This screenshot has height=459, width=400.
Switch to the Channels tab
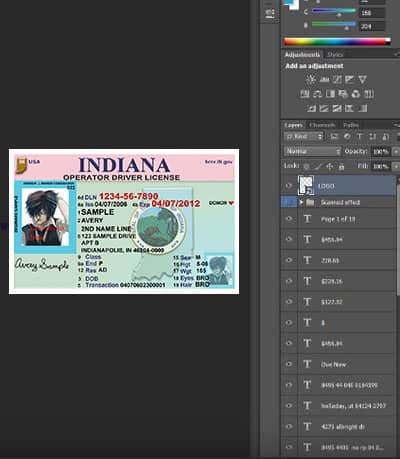(322, 125)
